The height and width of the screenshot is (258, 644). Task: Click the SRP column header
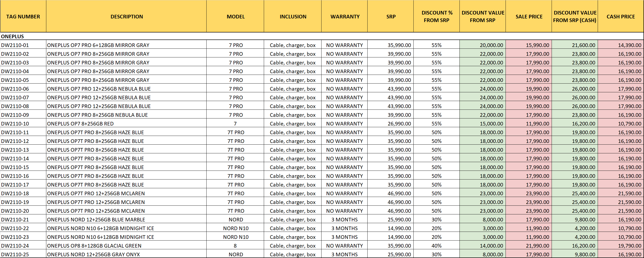click(391, 16)
